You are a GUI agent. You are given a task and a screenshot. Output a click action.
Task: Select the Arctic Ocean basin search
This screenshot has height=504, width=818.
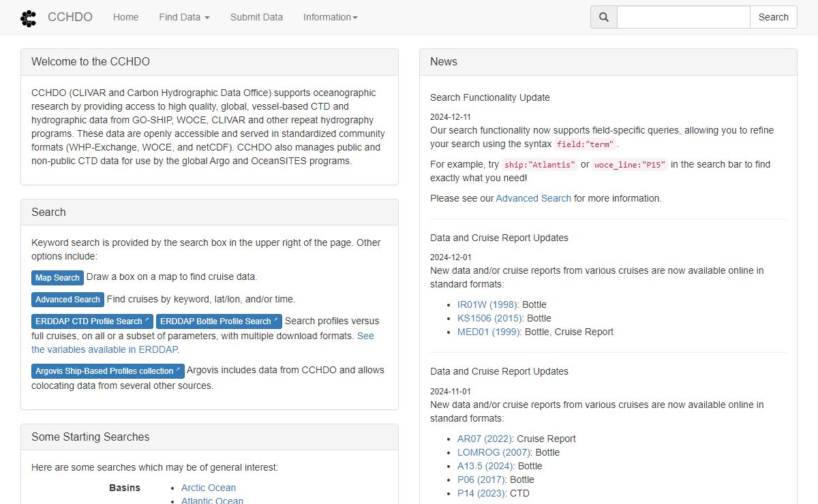209,488
